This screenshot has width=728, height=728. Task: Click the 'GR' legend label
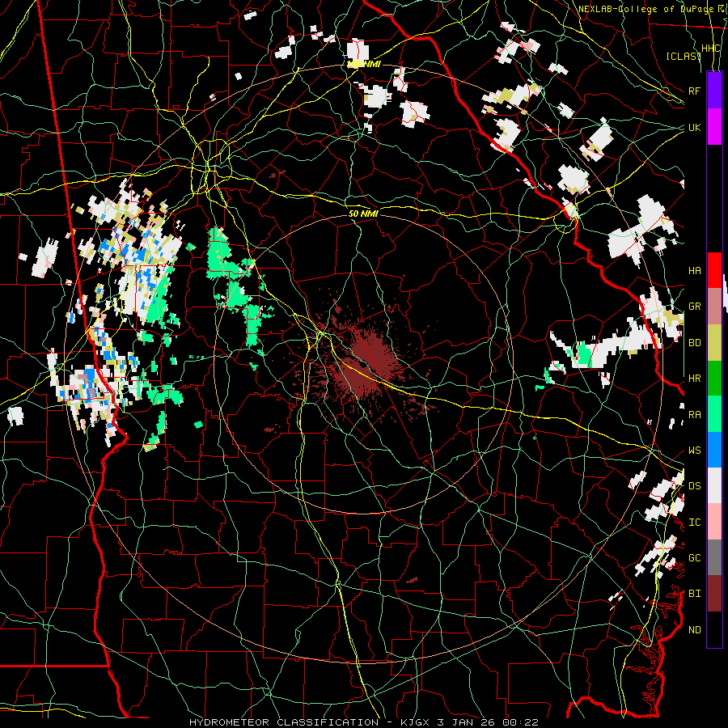pyautogui.click(x=694, y=307)
